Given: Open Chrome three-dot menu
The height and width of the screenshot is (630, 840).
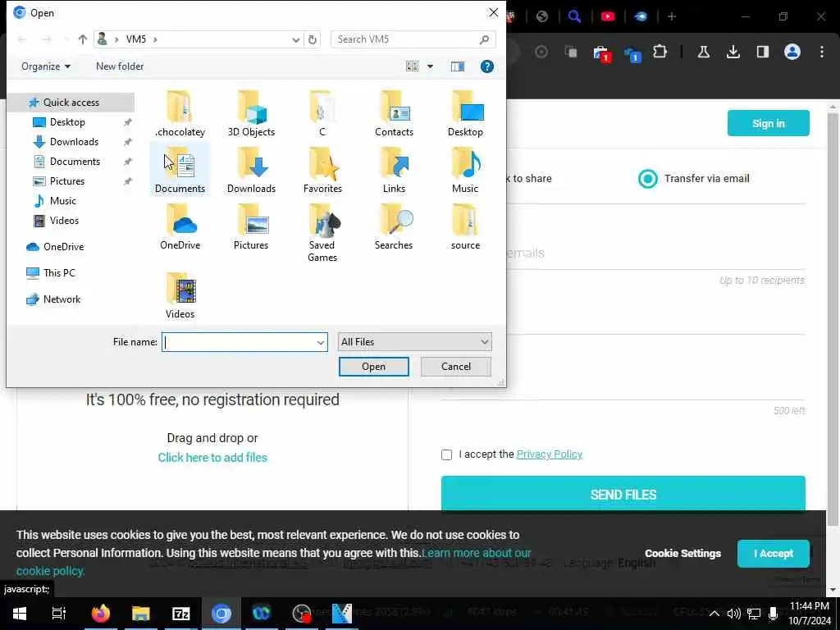Looking at the screenshot, I should tap(822, 52).
